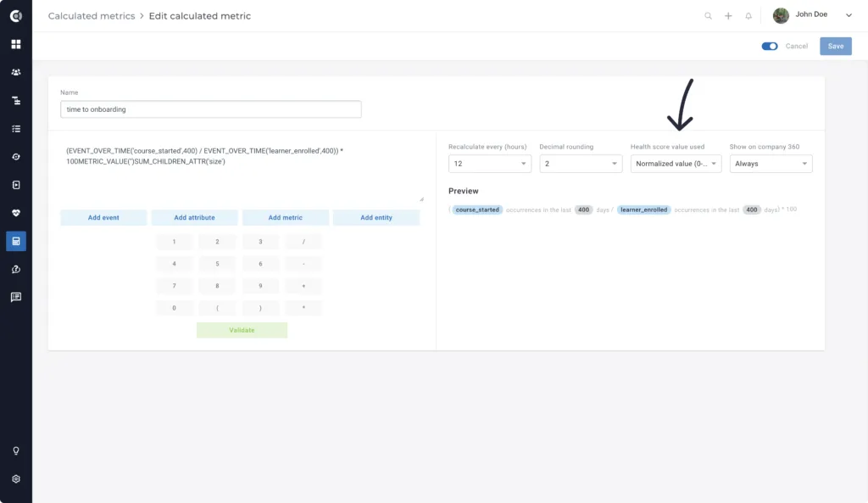Click John Doe's avatar picture

click(781, 15)
